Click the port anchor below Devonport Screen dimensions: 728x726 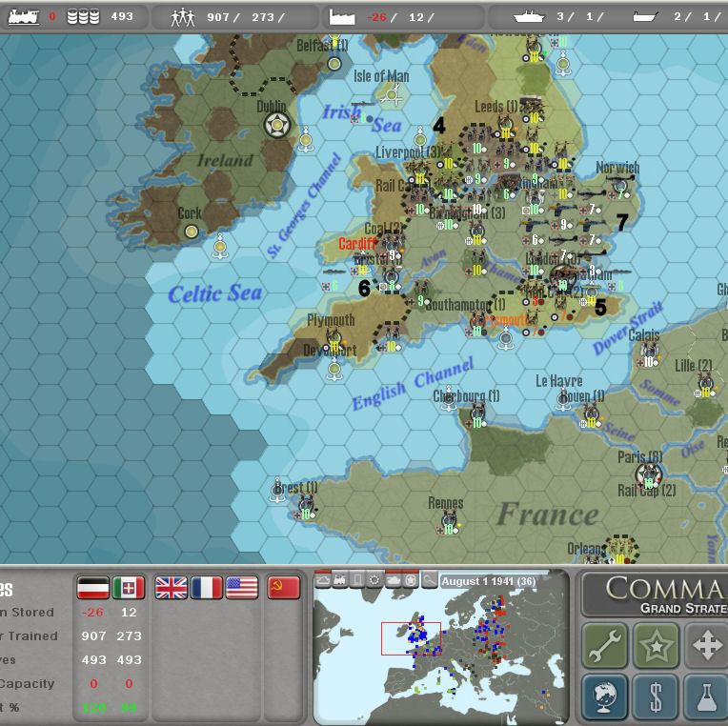coord(334,371)
